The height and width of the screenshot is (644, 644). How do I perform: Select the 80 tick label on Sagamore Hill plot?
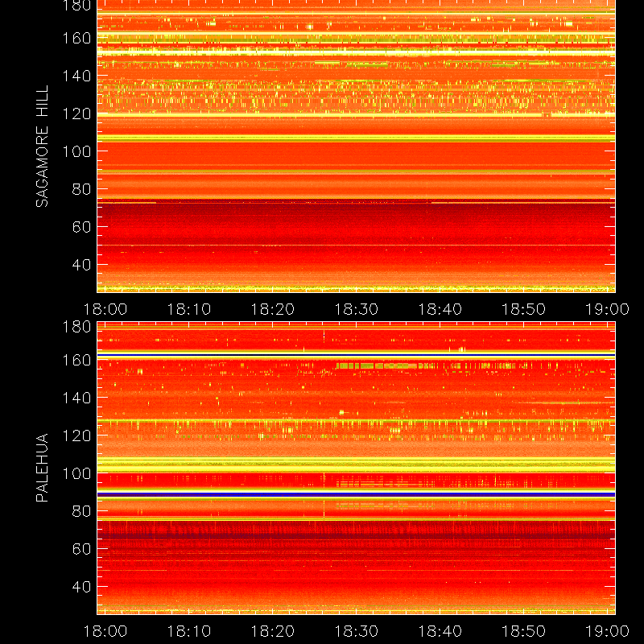81,189
